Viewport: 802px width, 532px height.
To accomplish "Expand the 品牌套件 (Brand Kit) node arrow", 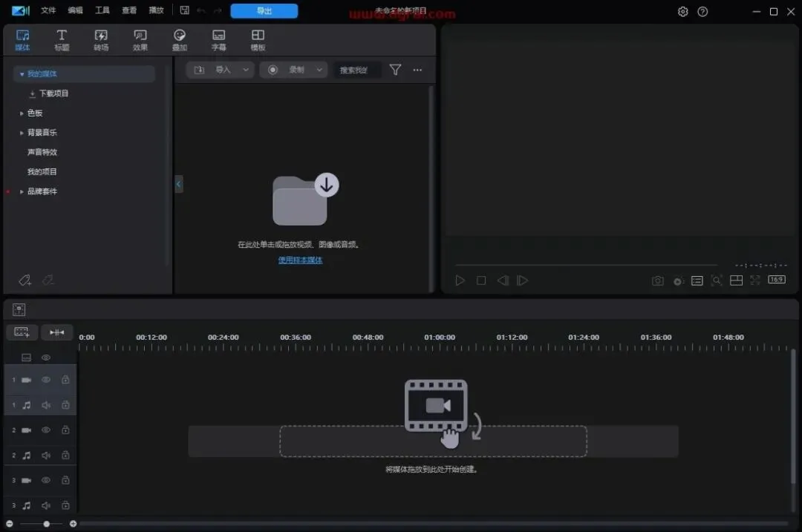I will tap(22, 191).
